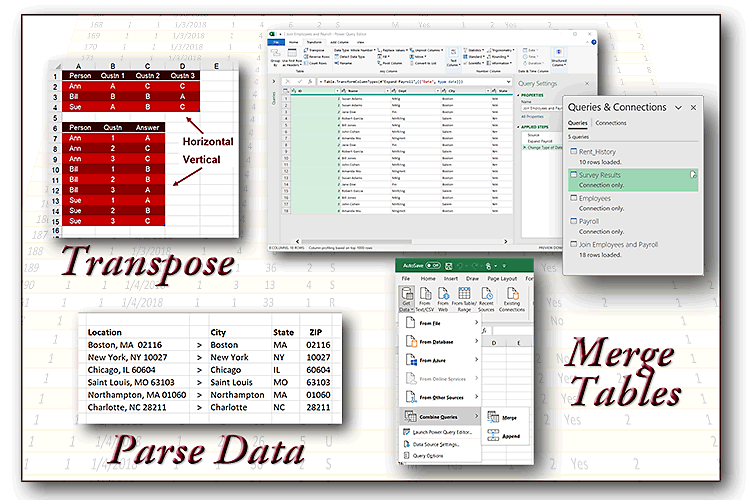750x500 pixels.
Task: Open the Home tab in Power Query
Action: tap(294, 43)
